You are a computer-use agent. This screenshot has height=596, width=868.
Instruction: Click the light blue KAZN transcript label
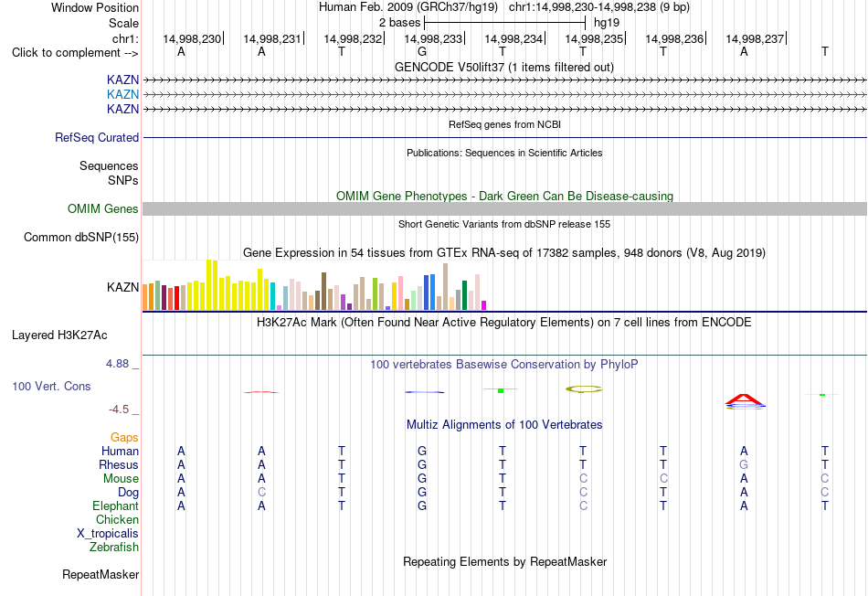click(x=123, y=94)
